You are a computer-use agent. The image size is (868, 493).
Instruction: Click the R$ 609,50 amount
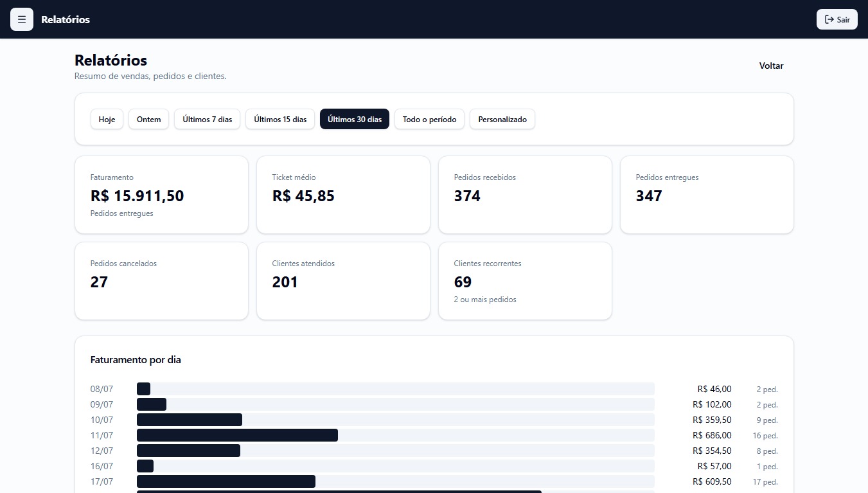pos(712,481)
